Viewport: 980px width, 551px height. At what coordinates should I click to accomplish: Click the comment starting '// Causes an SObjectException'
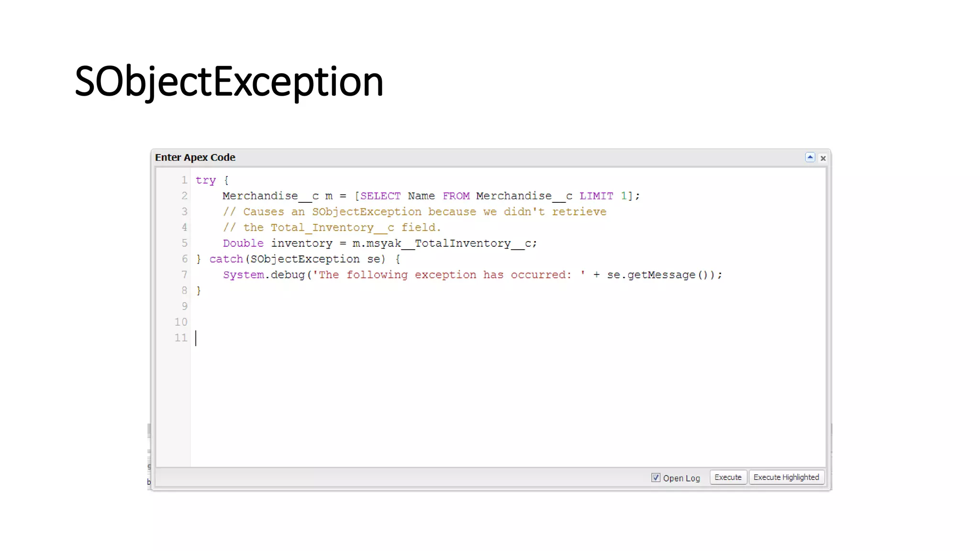click(x=414, y=212)
